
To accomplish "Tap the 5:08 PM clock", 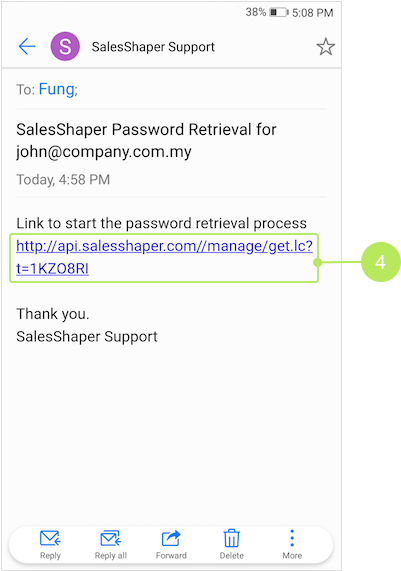I will [312, 13].
